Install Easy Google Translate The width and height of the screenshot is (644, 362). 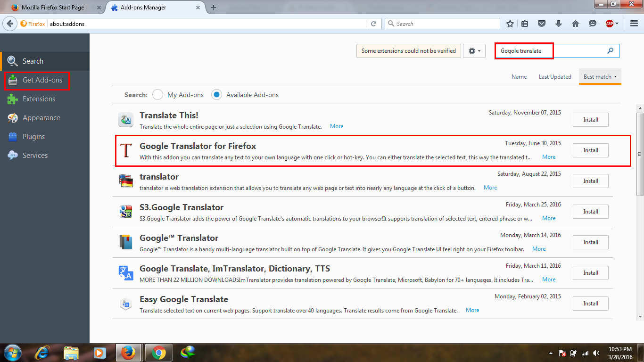591,304
